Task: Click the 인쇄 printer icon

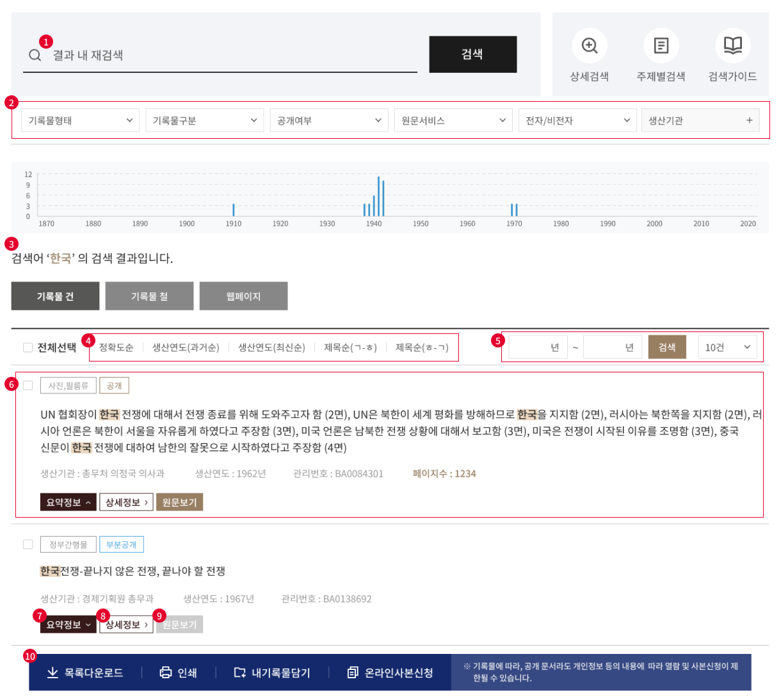Action: coord(166,672)
